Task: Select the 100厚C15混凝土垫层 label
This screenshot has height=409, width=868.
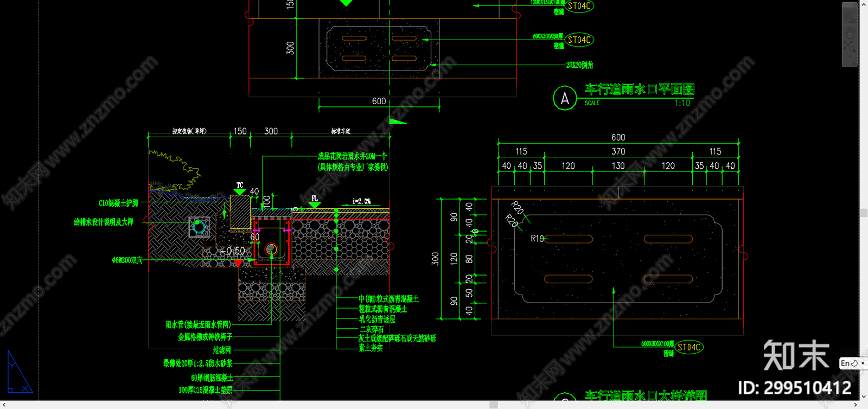Action: 206,390
